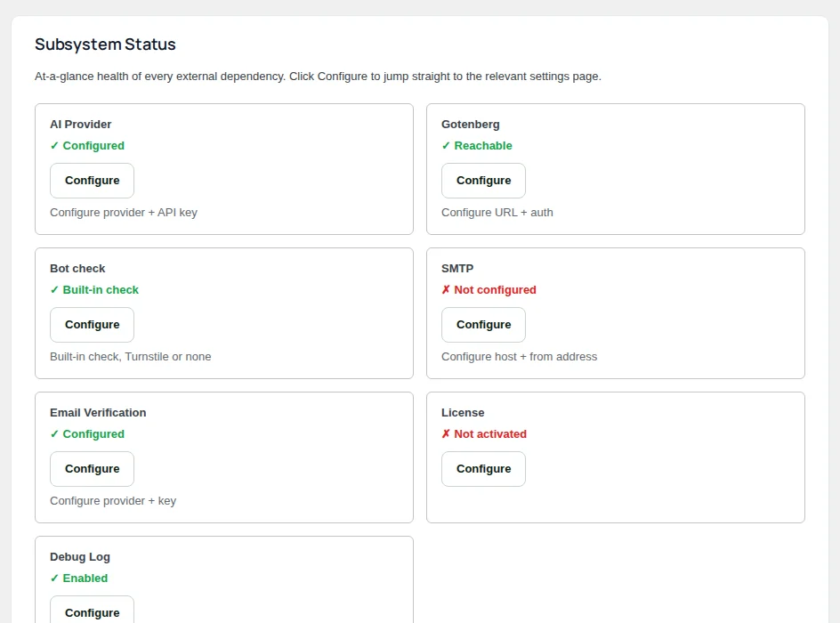
Task: Click the Enabled status under Debug Log
Action: [x=78, y=578]
